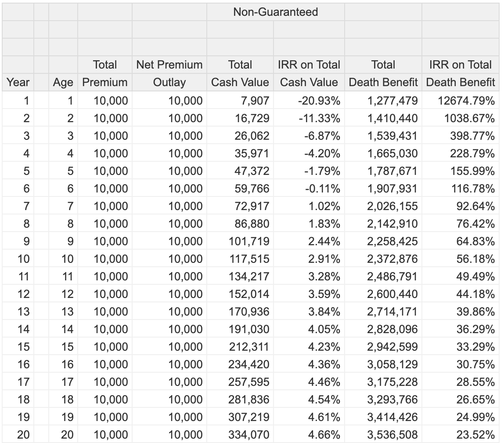
Task: Click the Total Death Benefit header
Action: [x=383, y=73]
